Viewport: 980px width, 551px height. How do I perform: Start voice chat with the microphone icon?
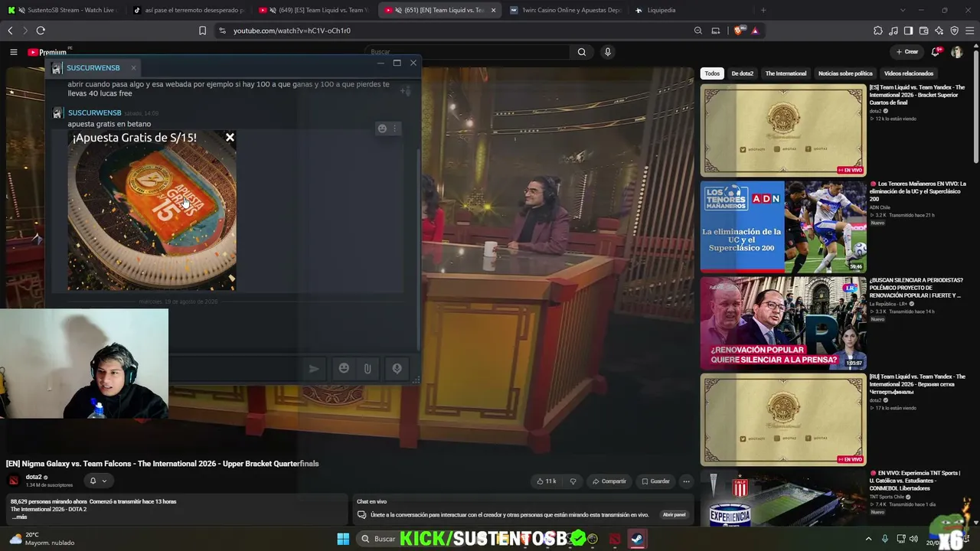tap(397, 369)
